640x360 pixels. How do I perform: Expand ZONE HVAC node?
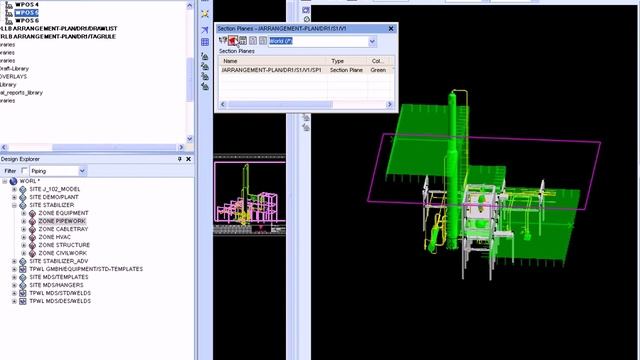point(24,237)
